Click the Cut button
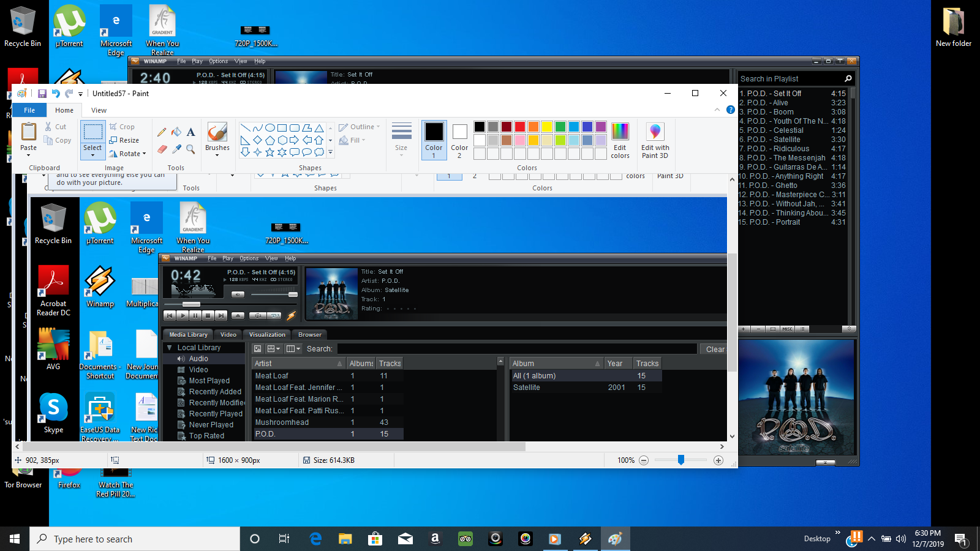The image size is (980, 551). 55,127
